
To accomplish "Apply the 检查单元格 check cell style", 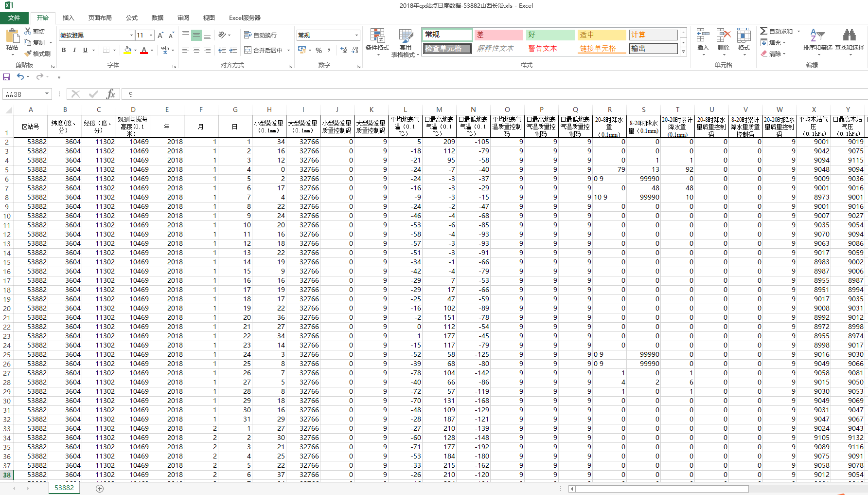I will tap(447, 49).
